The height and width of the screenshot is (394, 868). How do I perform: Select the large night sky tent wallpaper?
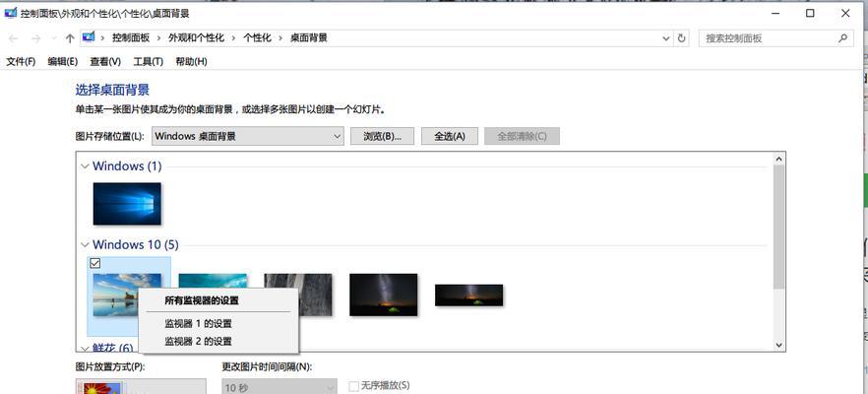pyautogui.click(x=383, y=295)
